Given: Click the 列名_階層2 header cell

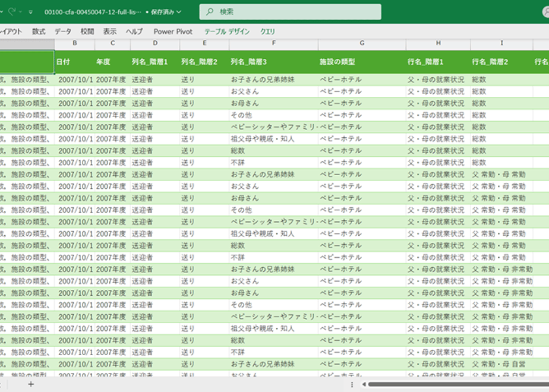Looking at the screenshot, I should [x=204, y=62].
